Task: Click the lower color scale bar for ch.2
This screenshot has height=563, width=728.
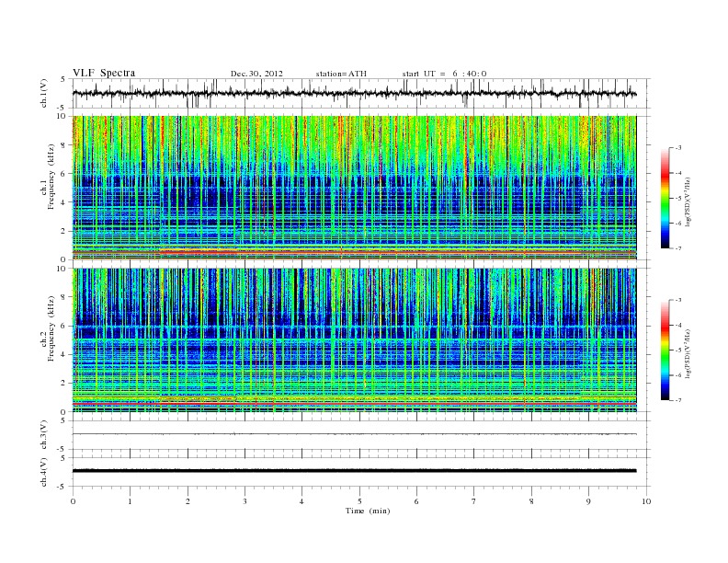Action: 665,350
